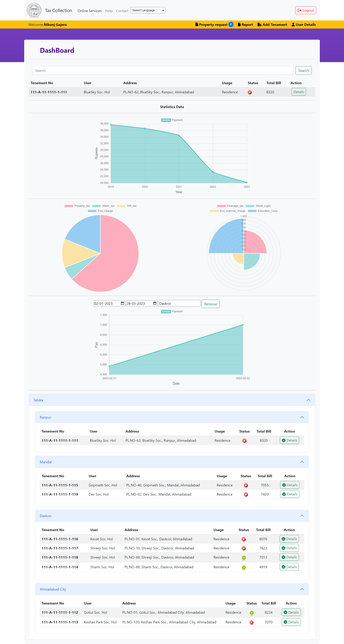Click the green status icon for Gokul Soc. Hol

click(x=252, y=612)
